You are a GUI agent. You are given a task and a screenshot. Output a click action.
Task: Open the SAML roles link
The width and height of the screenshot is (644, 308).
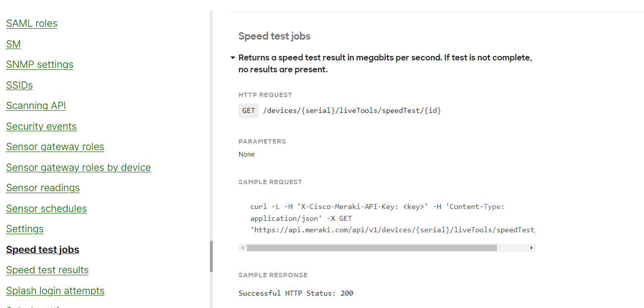click(x=32, y=23)
